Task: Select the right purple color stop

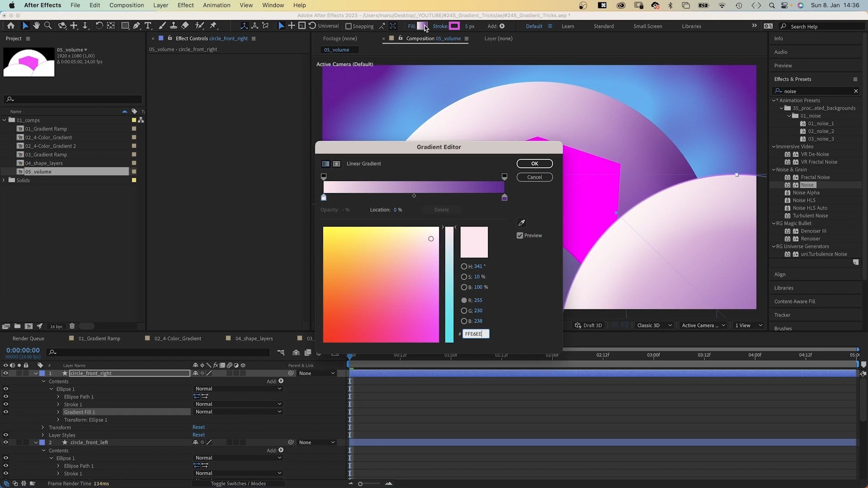Action: [x=505, y=197]
